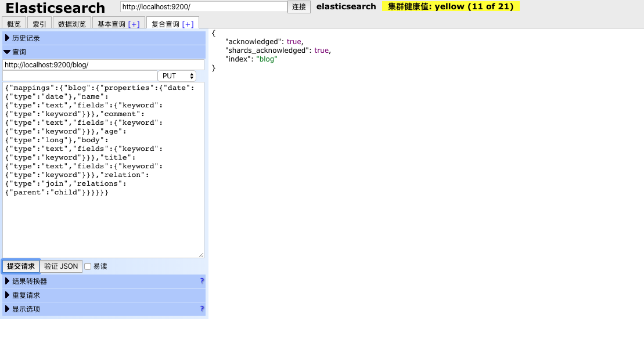
Task: Open the 数据浏览 tab
Action: pyautogui.click(x=72, y=24)
